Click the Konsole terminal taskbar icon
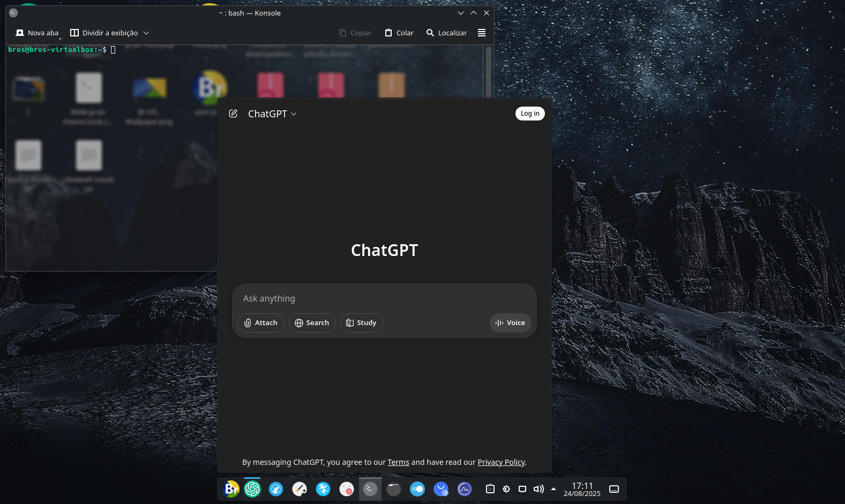The image size is (845, 504). [x=370, y=489]
